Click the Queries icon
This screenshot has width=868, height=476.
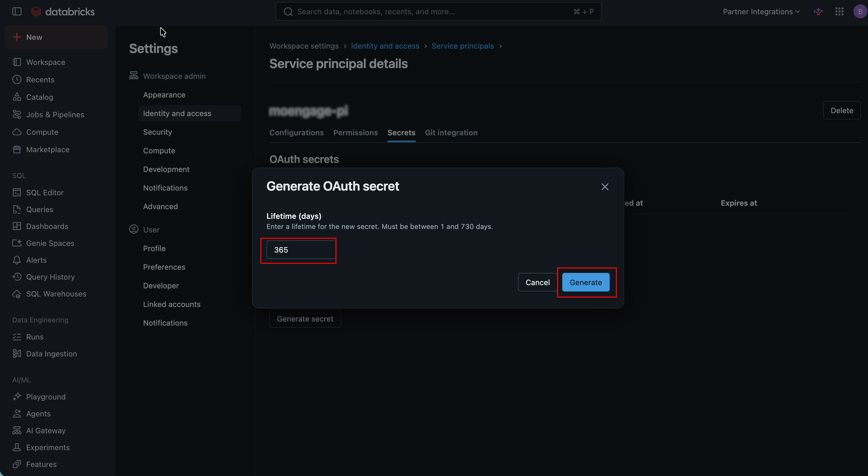coord(17,209)
